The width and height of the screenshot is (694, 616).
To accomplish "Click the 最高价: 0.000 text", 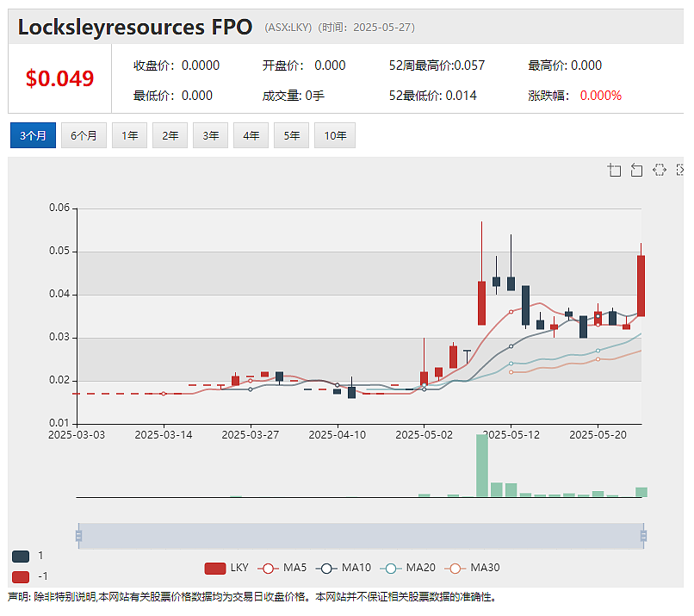I will (x=565, y=65).
